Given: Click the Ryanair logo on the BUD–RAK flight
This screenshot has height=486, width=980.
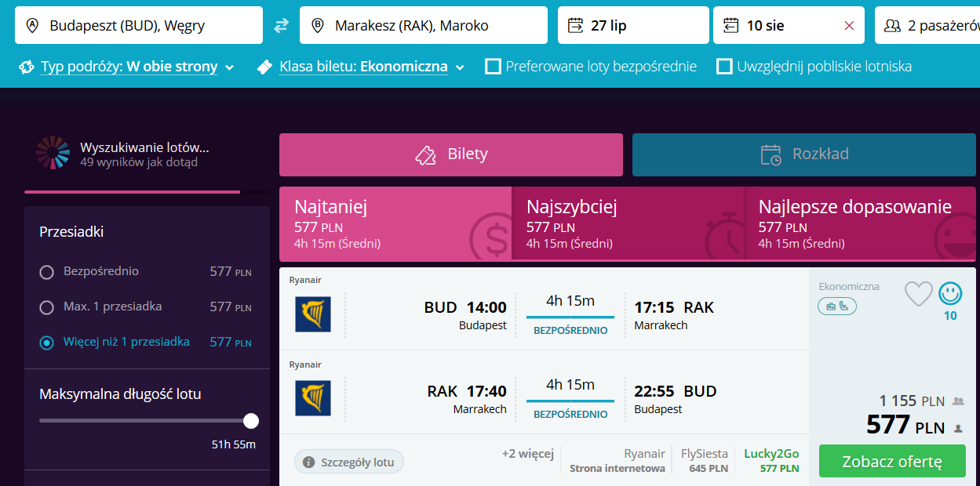Looking at the screenshot, I should pyautogui.click(x=313, y=314).
